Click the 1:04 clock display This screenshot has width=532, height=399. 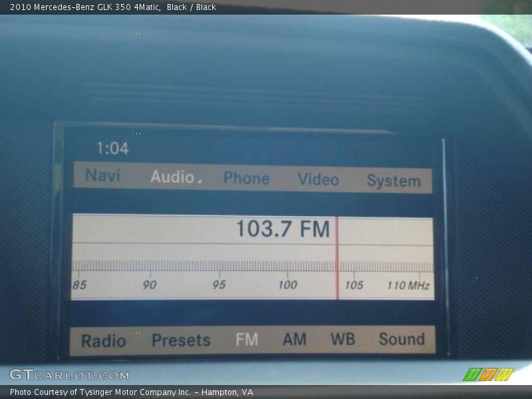(x=112, y=148)
